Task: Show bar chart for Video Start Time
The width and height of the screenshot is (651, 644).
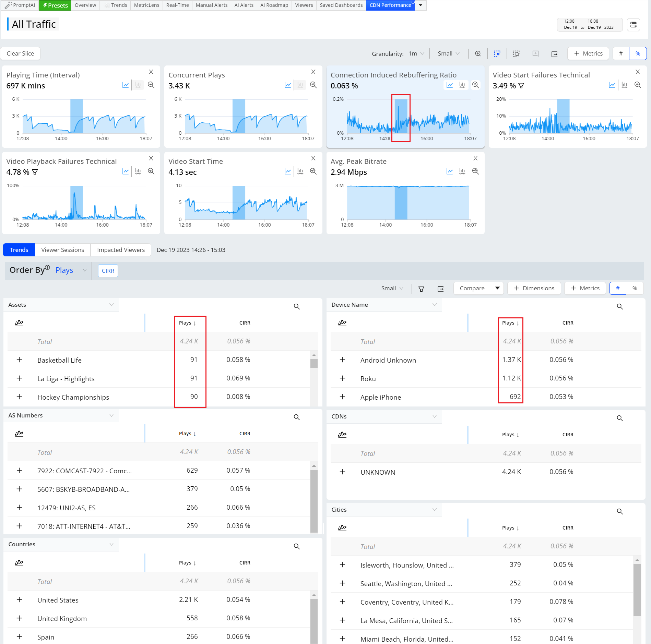Action: [300, 171]
